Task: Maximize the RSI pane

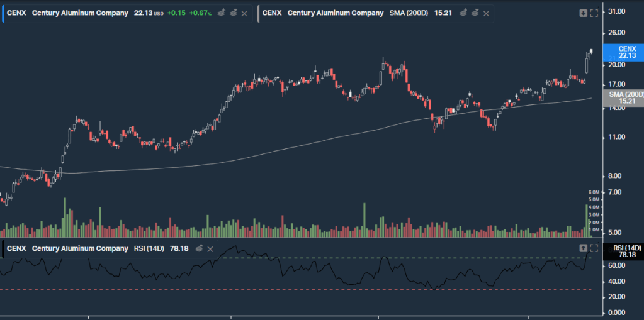Action: pos(594,248)
